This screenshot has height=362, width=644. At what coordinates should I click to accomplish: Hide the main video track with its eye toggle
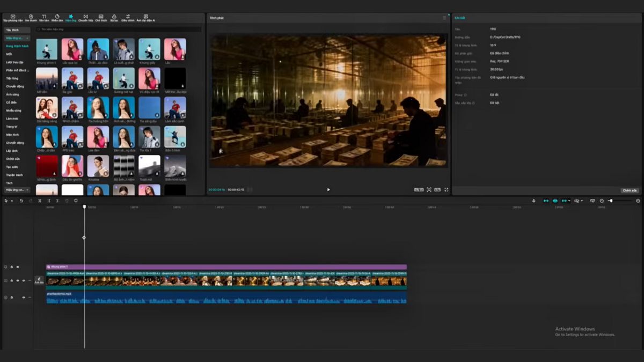pos(18,280)
